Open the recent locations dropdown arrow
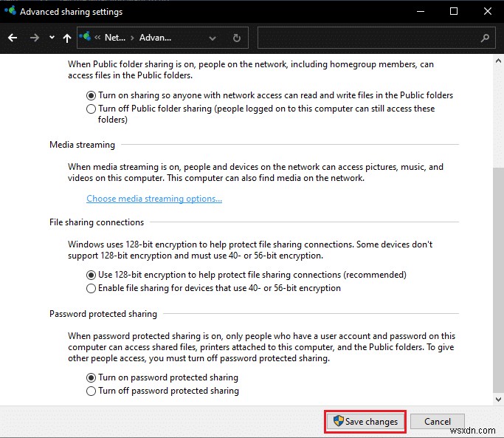 [x=52, y=38]
